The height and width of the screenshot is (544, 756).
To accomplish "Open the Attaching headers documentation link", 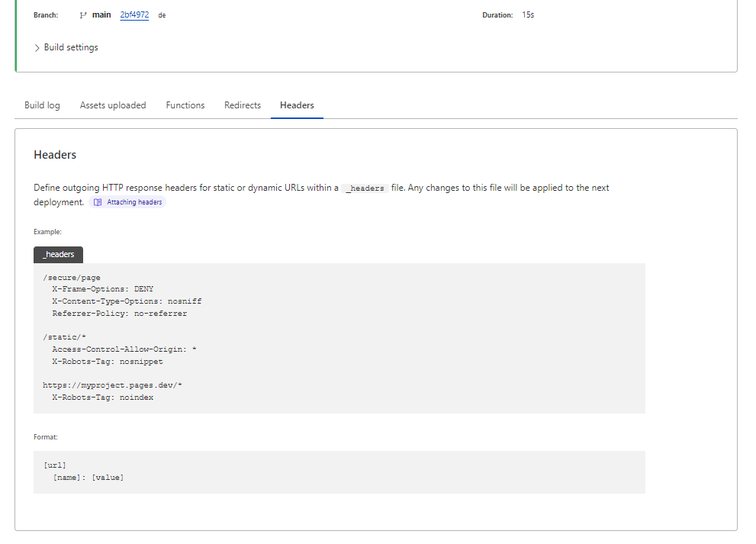I will tap(127, 201).
